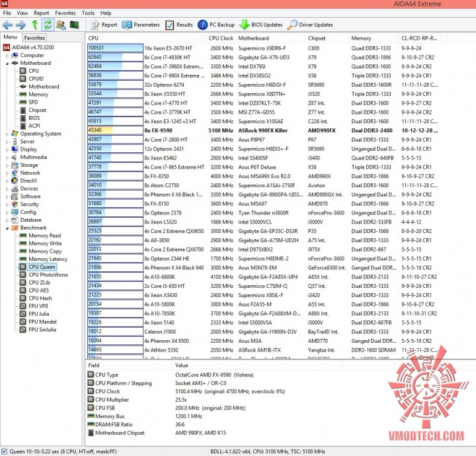Sort by the Memory column header
476x456 pixels.
pos(374,38)
